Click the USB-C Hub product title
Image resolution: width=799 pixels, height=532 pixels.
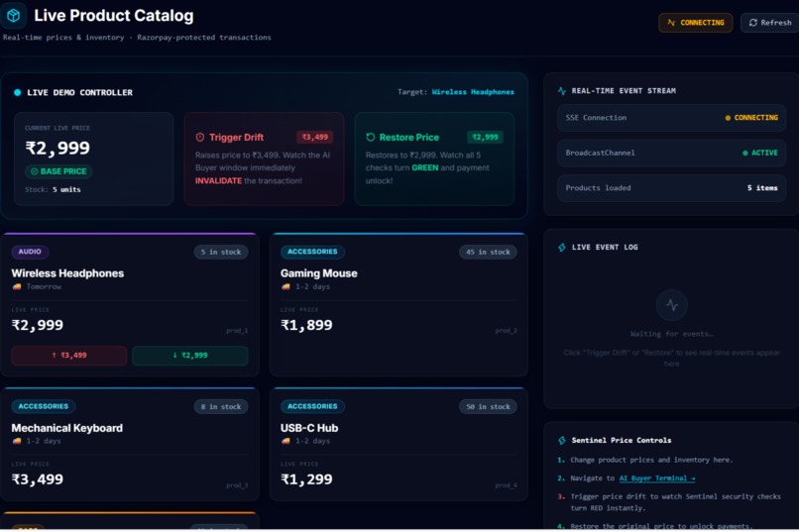[309, 428]
